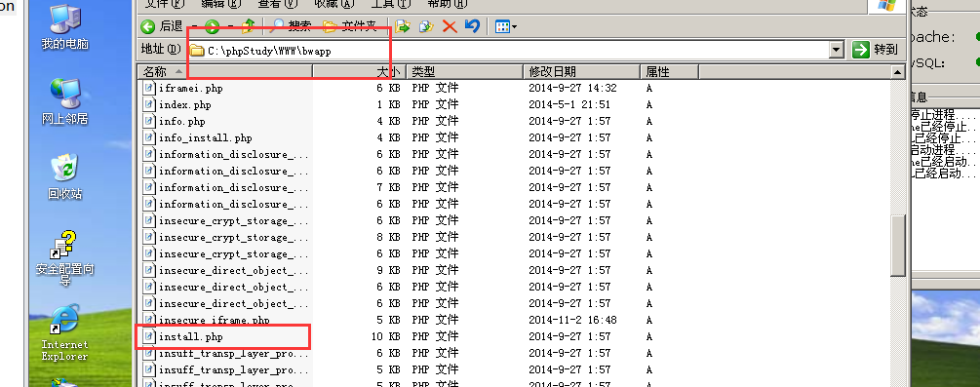The height and width of the screenshot is (387, 980).
Task: Open the Favorites menu
Action: coord(334,3)
